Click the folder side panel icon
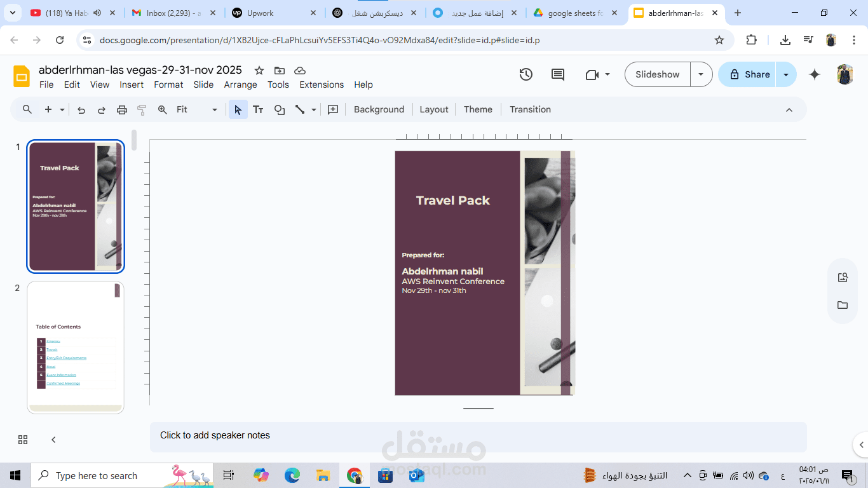 pos(843,305)
